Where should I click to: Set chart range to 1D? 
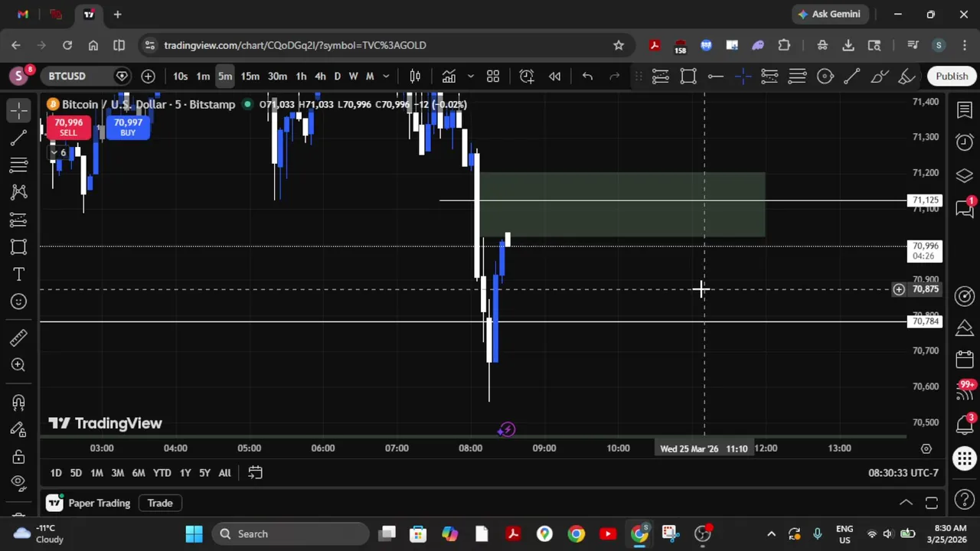tap(55, 473)
